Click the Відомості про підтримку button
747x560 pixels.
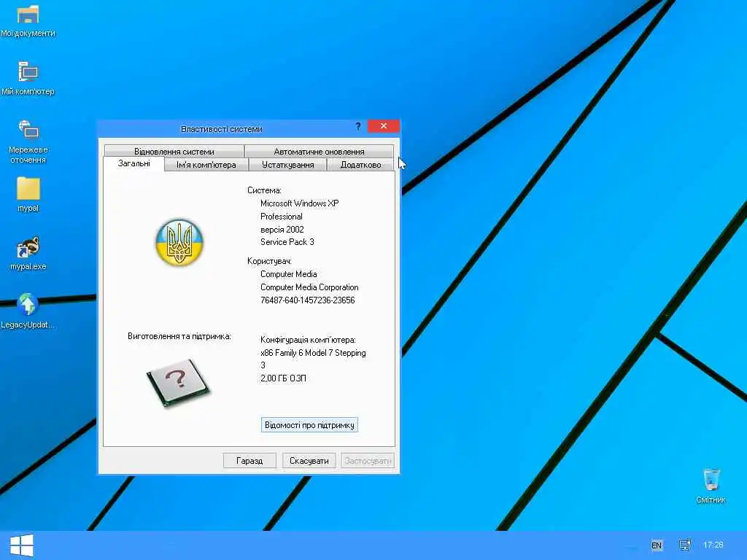coord(309,425)
